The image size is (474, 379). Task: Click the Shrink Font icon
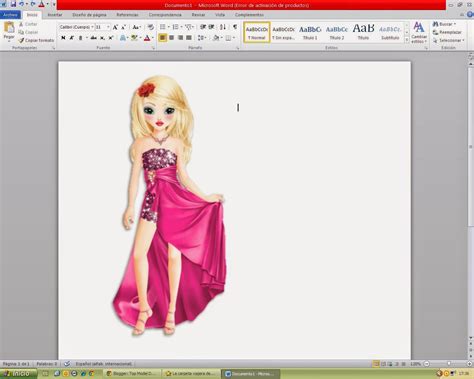[x=123, y=27]
